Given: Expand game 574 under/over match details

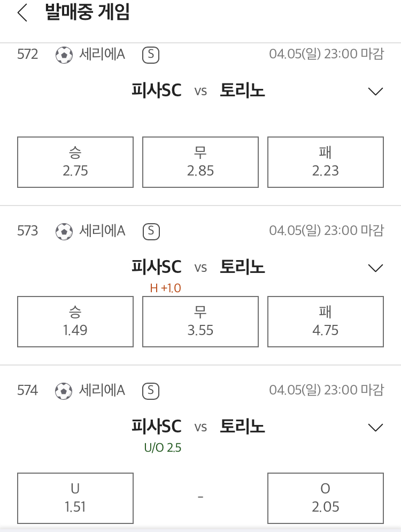Looking at the screenshot, I should (x=375, y=428).
